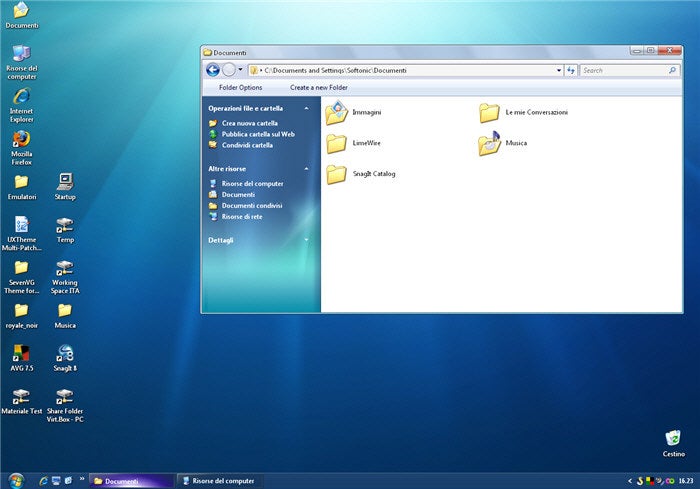Open Le mie Conversazioni folder
700x489 pixels.
click(x=489, y=113)
